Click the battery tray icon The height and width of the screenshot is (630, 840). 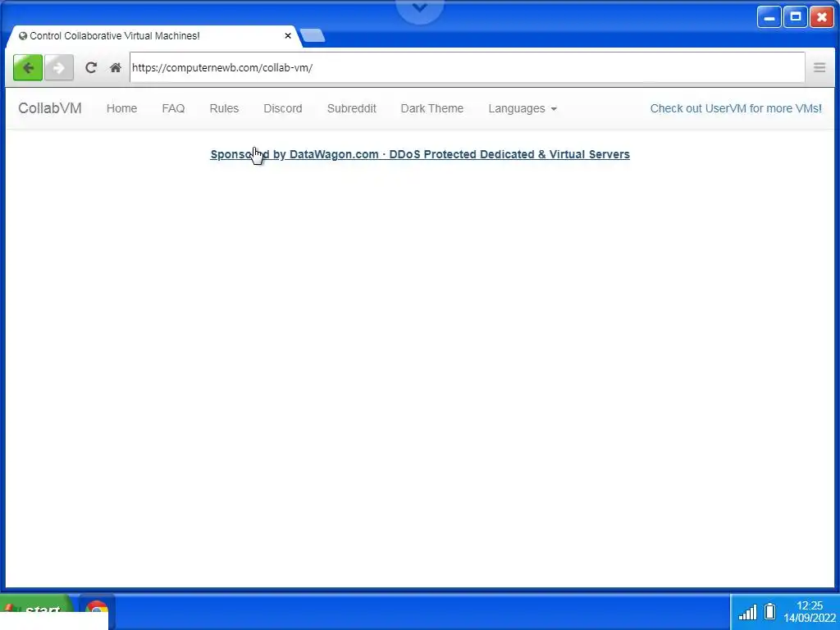[x=769, y=611]
